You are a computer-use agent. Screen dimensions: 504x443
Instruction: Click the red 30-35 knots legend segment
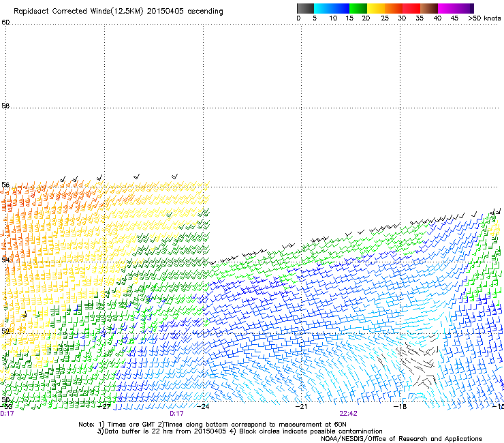point(411,8)
